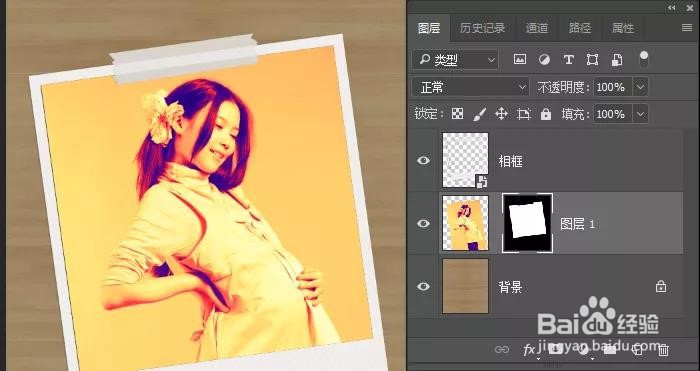Switch to the 图层 tab
Screen dimensions: 700x371
[429, 28]
